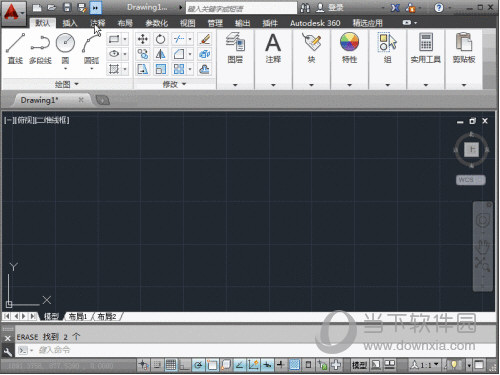Open the Autodesk 360 ribbon tab
Viewport: 500px width, 375px height.
click(315, 23)
